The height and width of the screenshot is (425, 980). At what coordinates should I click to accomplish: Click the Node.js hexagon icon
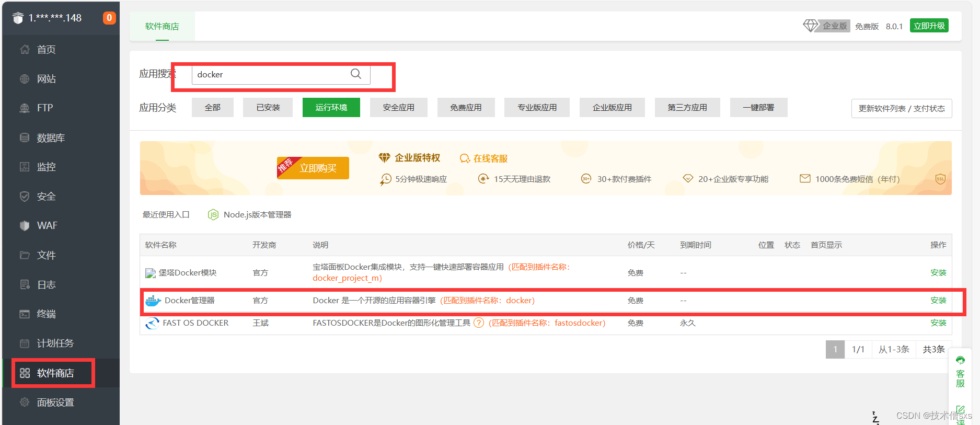coord(213,215)
